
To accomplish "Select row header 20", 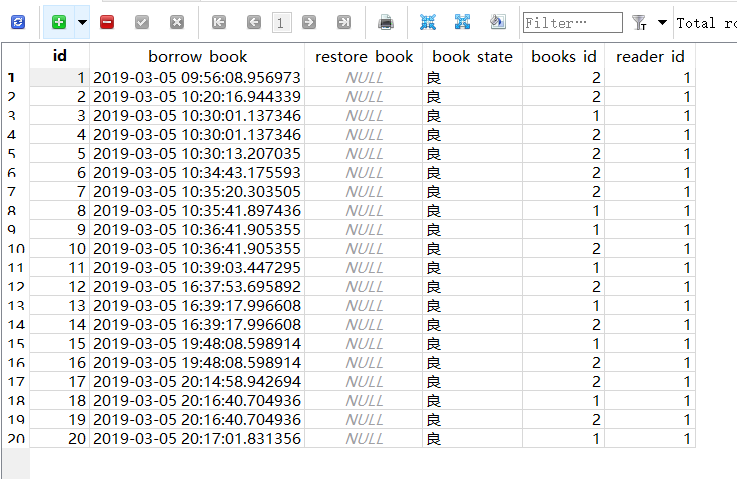I will (x=16, y=439).
